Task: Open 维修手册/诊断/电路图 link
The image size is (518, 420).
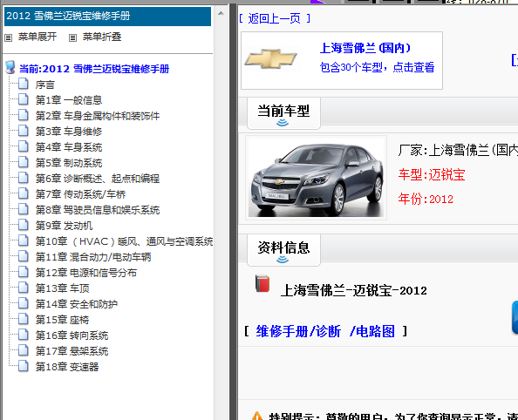Action: pos(325,331)
